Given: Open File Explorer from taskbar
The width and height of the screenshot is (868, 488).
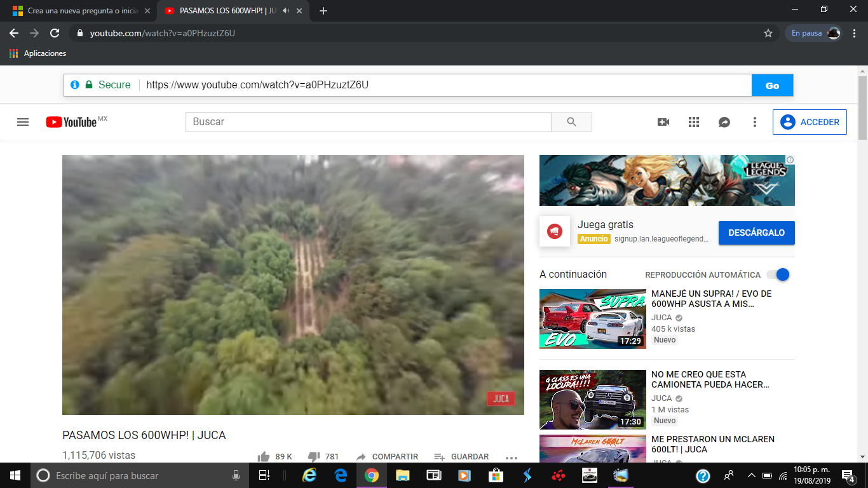Looking at the screenshot, I should click(x=402, y=475).
